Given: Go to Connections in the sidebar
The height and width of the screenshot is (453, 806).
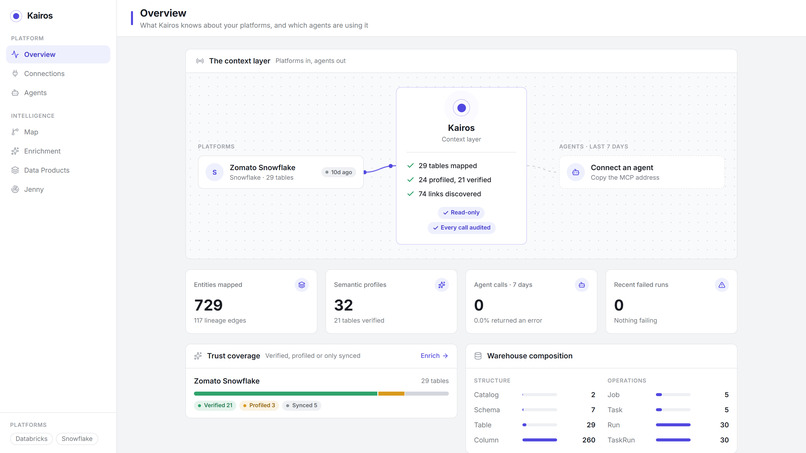Looking at the screenshot, I should pyautogui.click(x=58, y=74).
